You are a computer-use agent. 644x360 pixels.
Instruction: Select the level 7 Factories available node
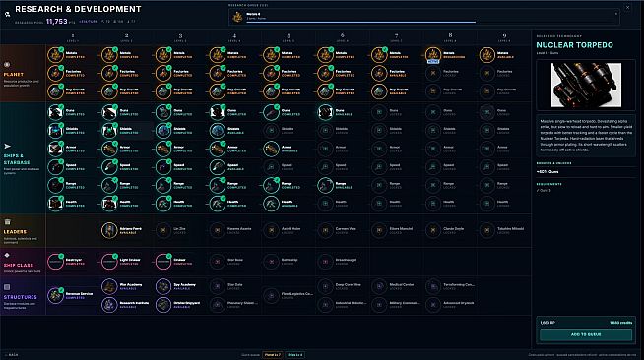pyautogui.click(x=379, y=73)
